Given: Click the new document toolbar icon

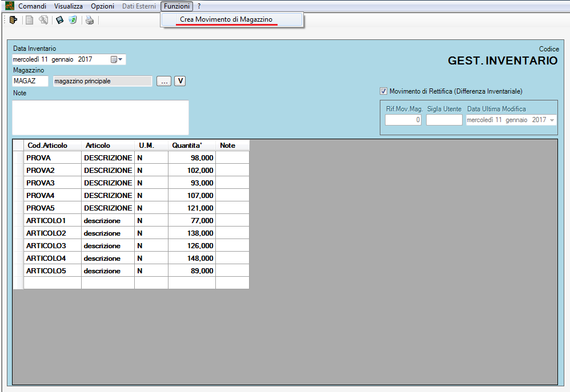Looking at the screenshot, I should 29,20.
